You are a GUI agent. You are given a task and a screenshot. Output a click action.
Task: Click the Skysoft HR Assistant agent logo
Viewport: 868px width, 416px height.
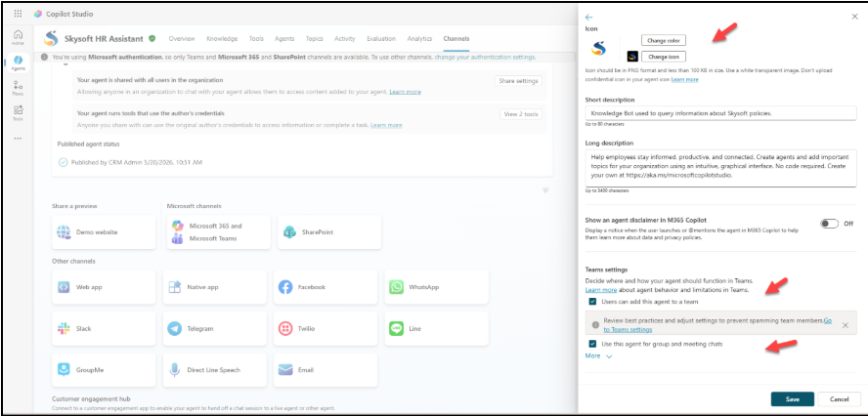coord(51,39)
